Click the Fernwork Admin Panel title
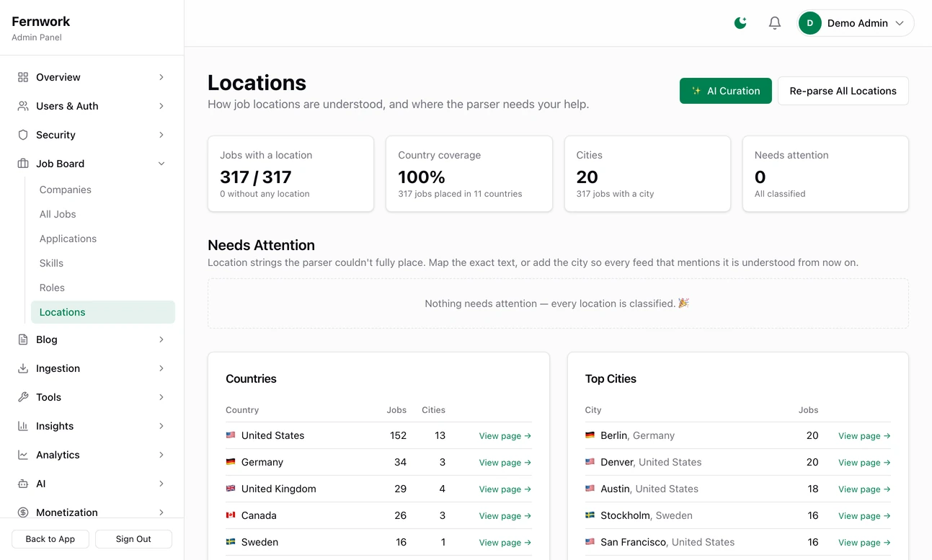Image resolution: width=932 pixels, height=560 pixels. tap(41, 28)
